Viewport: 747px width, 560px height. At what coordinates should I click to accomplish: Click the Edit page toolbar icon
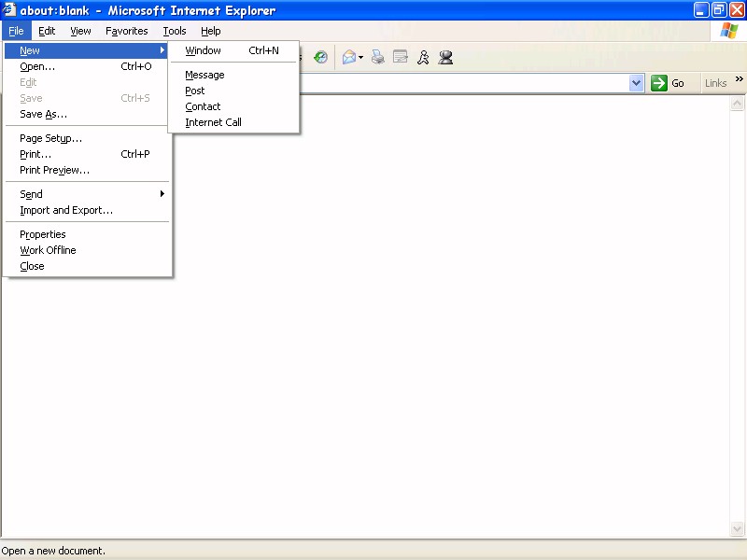[401, 57]
